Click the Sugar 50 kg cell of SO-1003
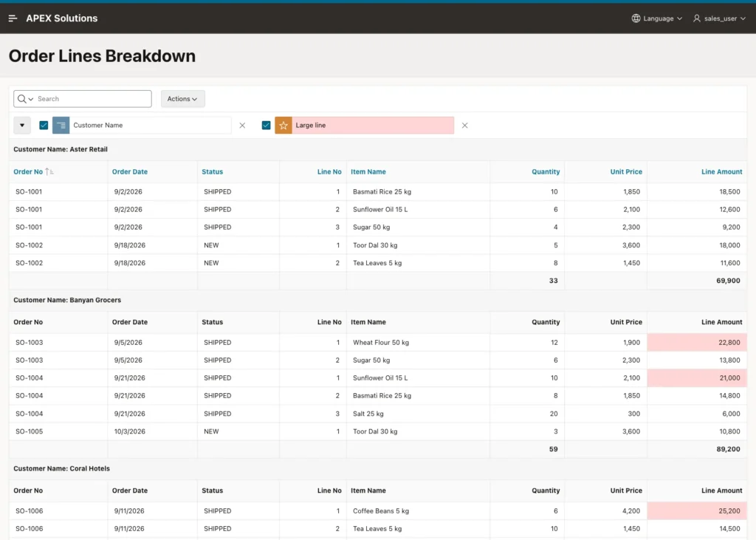Screen dimensions: 756x540 point(418,360)
